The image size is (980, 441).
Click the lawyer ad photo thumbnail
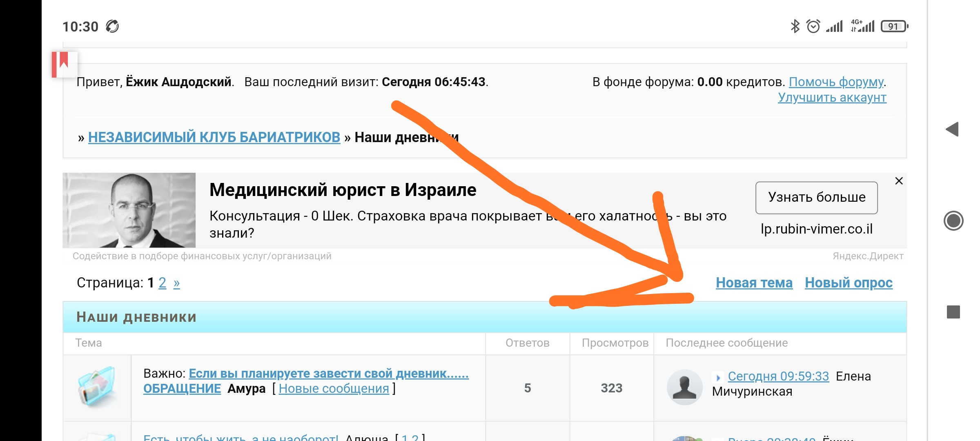click(129, 210)
